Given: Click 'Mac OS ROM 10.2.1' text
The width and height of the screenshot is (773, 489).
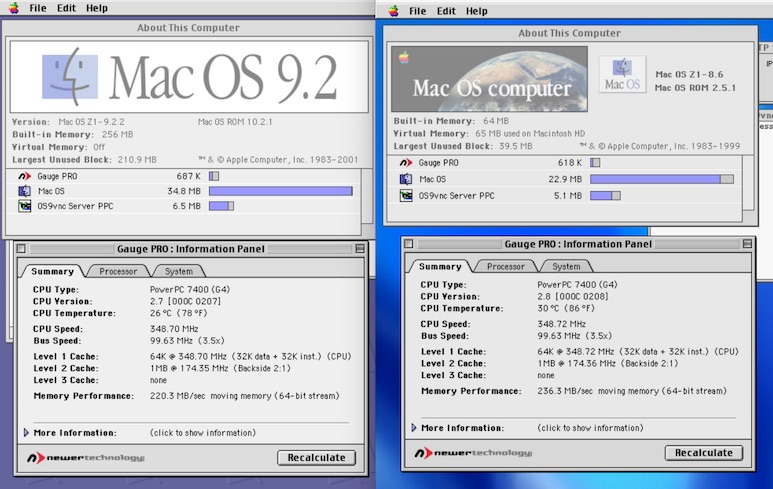Looking at the screenshot, I should tap(235, 122).
